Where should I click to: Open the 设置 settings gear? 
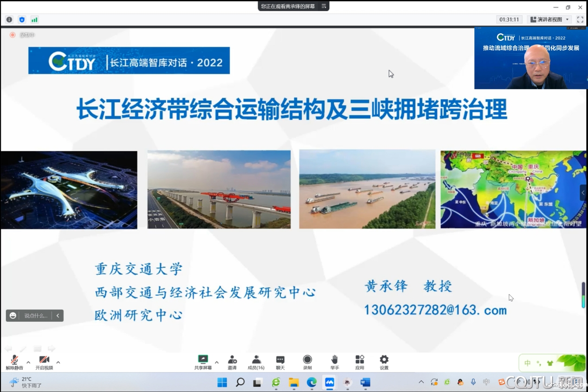coord(384,362)
